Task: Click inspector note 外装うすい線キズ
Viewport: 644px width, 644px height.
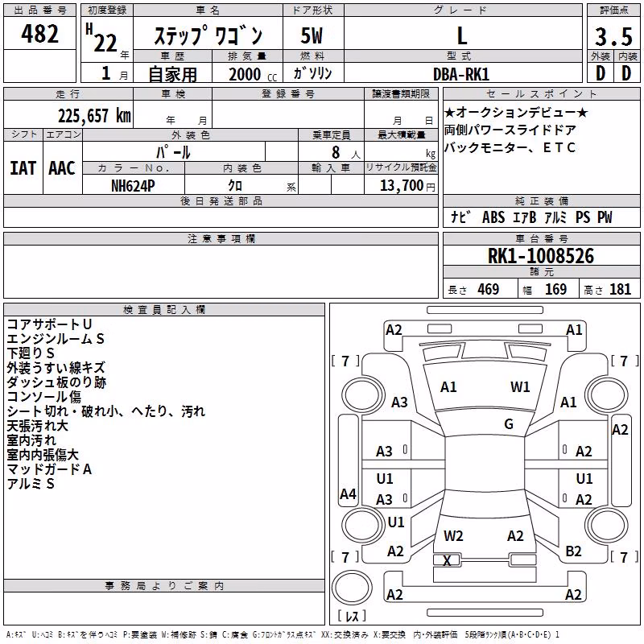Action: (56, 368)
